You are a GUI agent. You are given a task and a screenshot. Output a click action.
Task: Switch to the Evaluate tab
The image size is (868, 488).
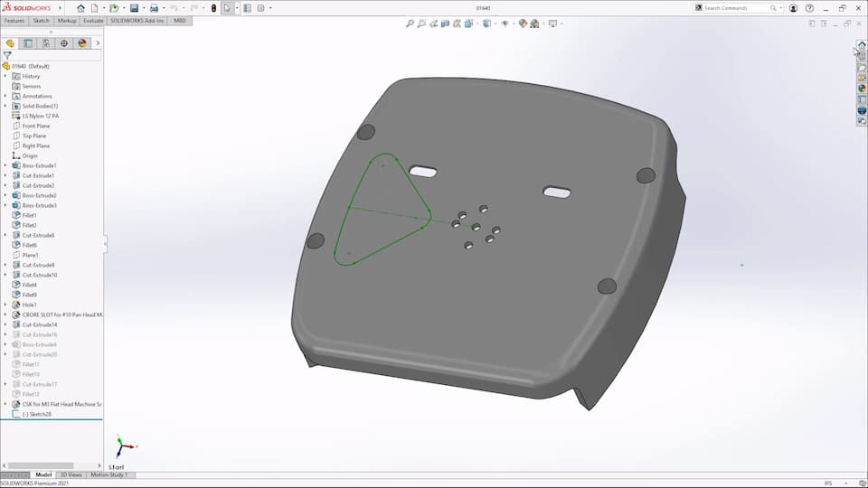[x=93, y=20]
